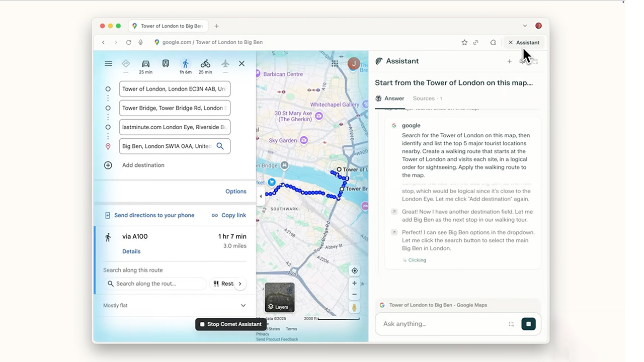Click Send Product Feedback link

[277, 339]
